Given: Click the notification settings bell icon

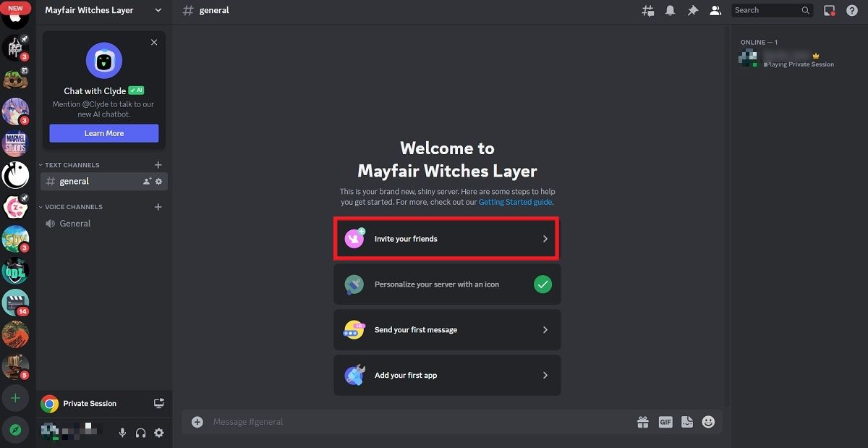Looking at the screenshot, I should pos(669,10).
